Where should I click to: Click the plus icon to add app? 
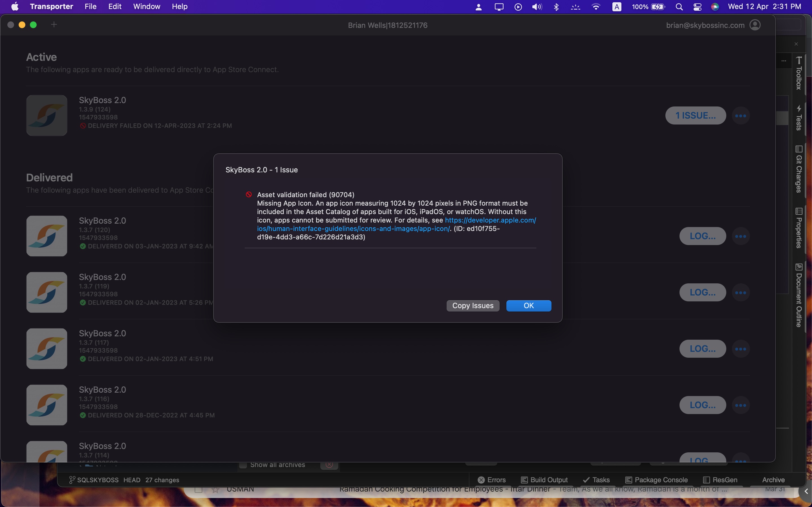point(54,25)
